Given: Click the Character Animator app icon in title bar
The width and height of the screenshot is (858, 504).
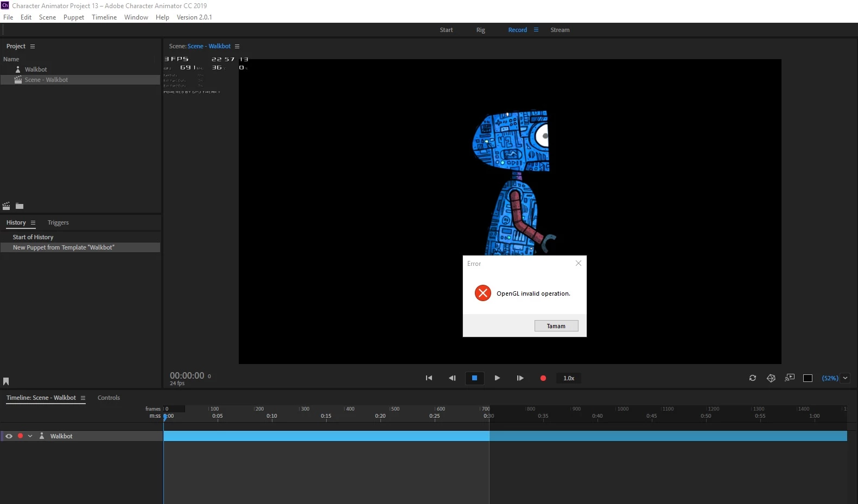Looking at the screenshot, I should (5, 5).
